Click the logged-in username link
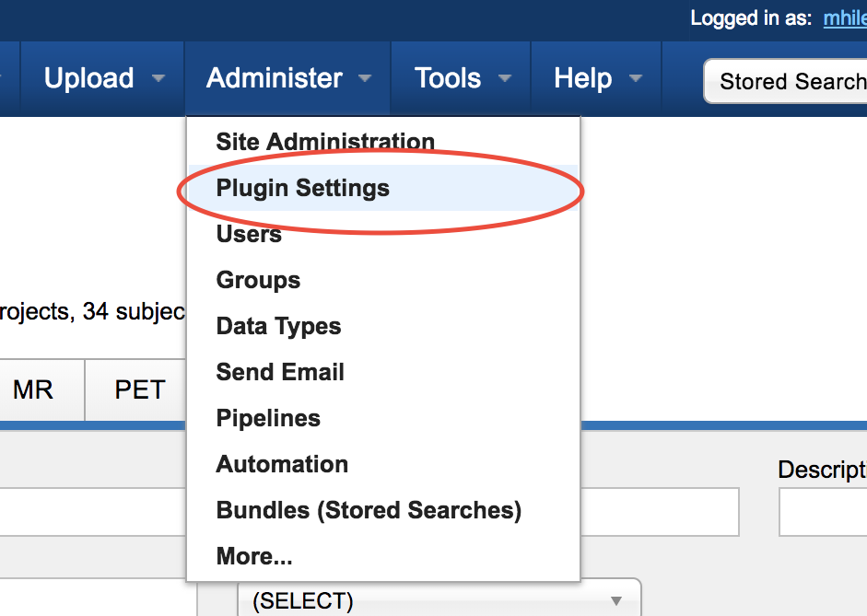The width and height of the screenshot is (867, 616). 844,18
